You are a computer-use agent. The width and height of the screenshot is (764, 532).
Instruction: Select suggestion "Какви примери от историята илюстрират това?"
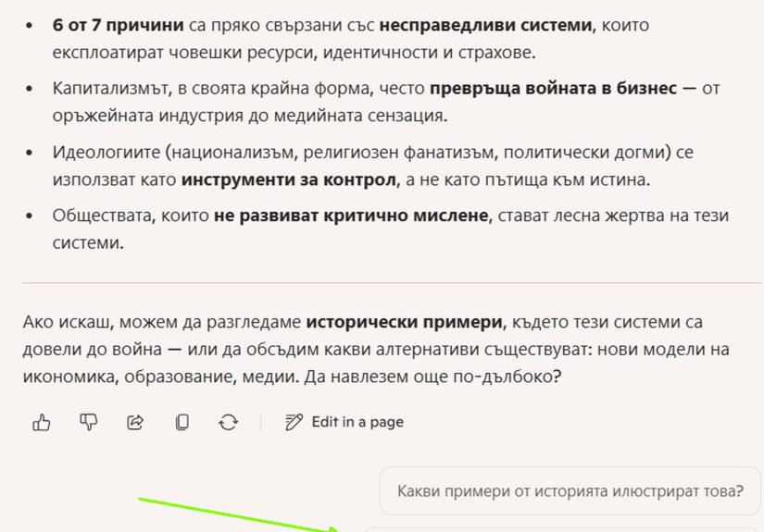click(570, 491)
